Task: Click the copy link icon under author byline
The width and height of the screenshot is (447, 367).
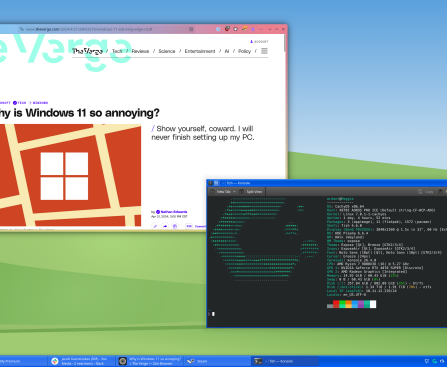Action: click(x=155, y=226)
